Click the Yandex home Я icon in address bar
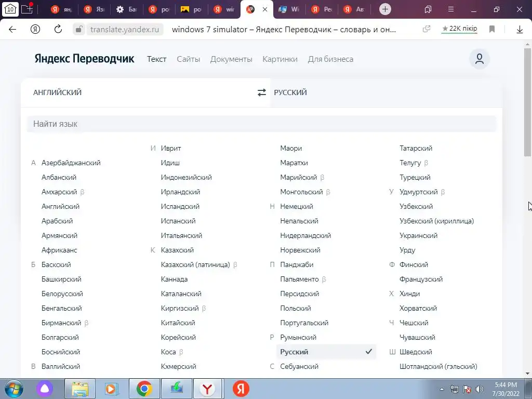The height and width of the screenshot is (399, 532). pyautogui.click(x=35, y=30)
